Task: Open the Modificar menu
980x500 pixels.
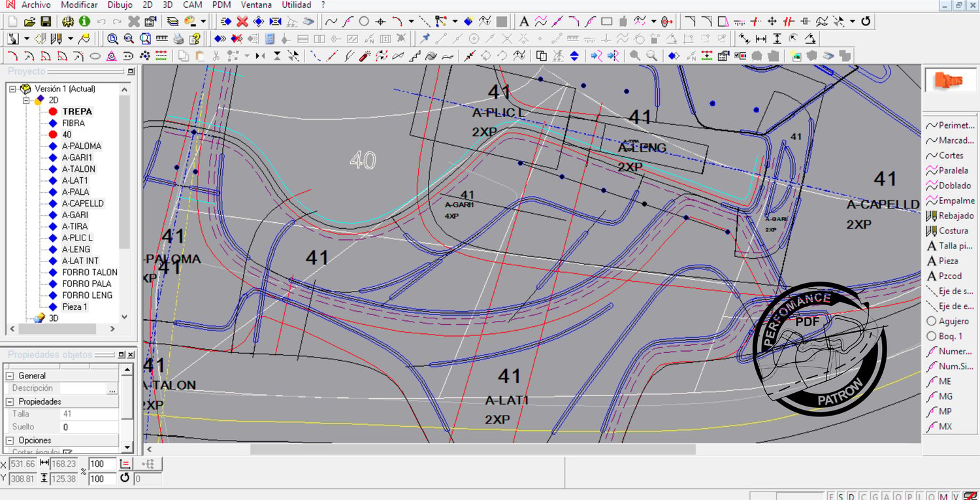Action: click(x=80, y=5)
